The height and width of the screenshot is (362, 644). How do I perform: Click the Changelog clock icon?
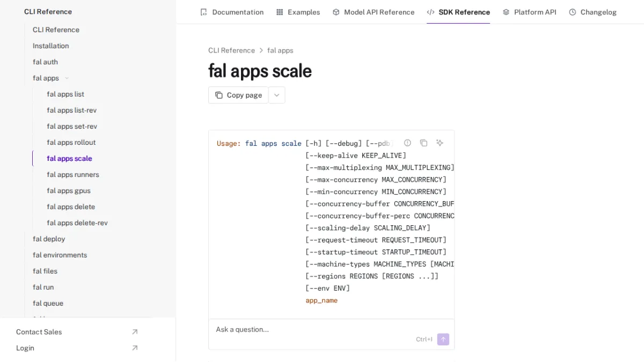coord(573,12)
